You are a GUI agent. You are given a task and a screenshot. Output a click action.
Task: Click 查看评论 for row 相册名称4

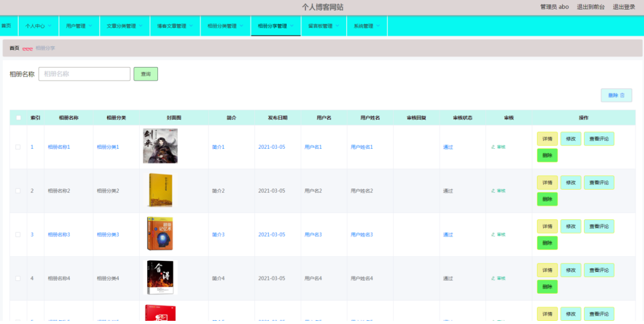point(599,270)
